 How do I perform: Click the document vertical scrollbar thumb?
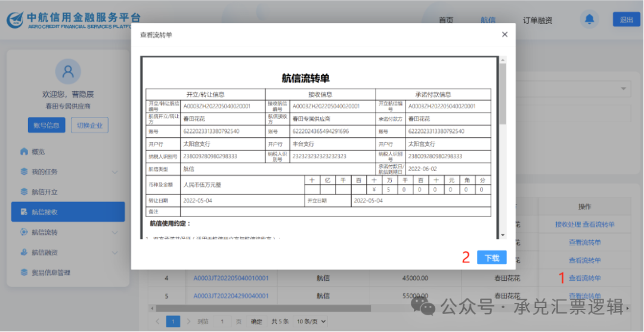pos(503,94)
